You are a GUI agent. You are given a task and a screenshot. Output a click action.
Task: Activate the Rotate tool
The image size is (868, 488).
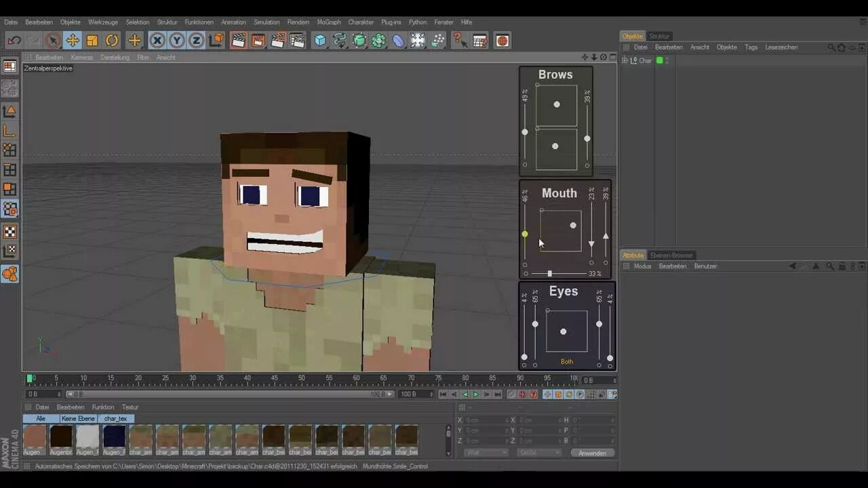pos(112,41)
